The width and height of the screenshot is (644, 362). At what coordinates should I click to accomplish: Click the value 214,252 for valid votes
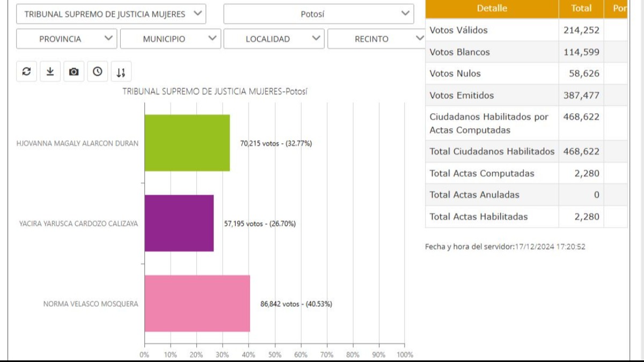click(x=581, y=31)
